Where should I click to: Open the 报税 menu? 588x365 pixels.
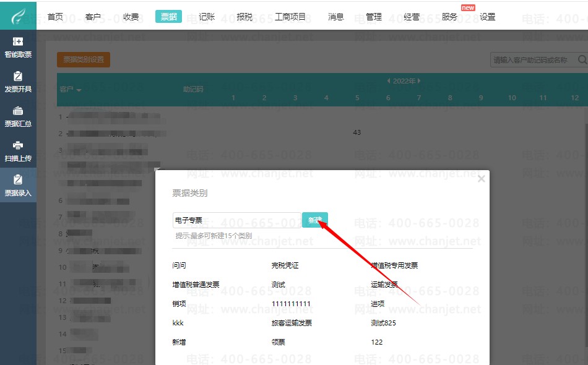point(244,17)
